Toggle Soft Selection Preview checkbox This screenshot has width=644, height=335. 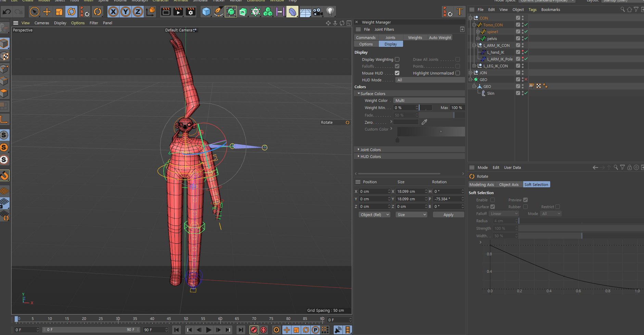[x=526, y=200]
